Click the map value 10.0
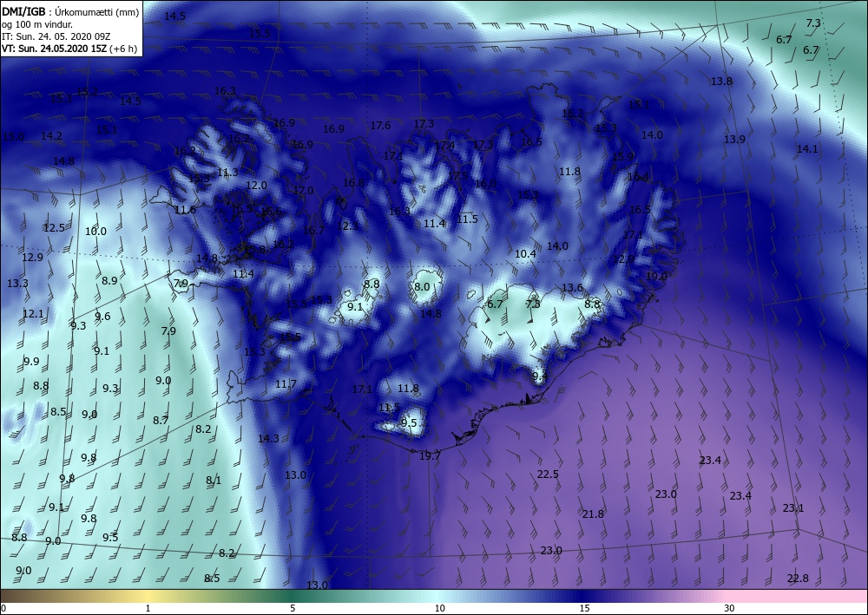The height and width of the screenshot is (615, 868). point(95,232)
